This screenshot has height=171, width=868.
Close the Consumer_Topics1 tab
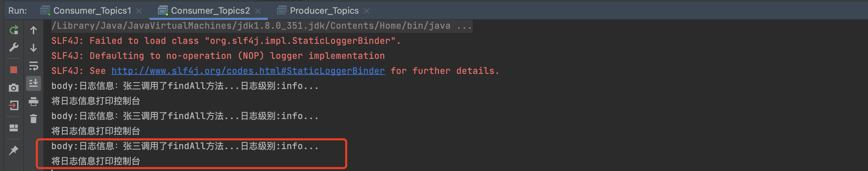(139, 11)
